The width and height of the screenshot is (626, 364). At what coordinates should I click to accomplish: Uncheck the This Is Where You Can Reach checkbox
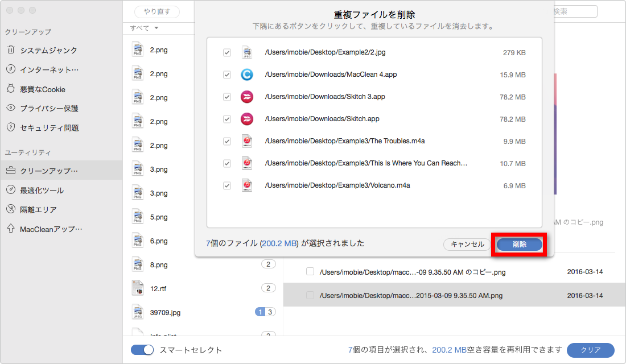[x=226, y=163]
